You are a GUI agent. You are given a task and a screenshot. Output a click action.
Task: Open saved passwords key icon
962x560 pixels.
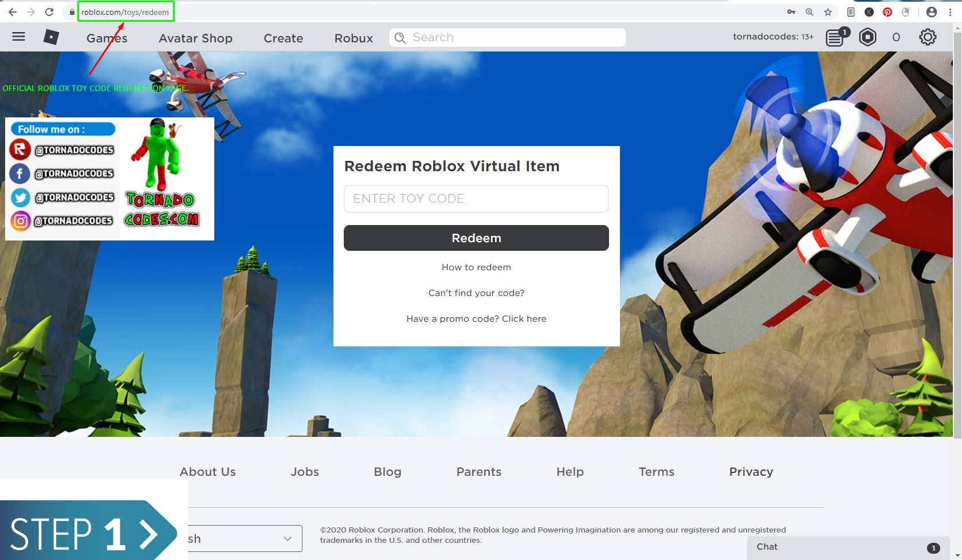tap(791, 11)
